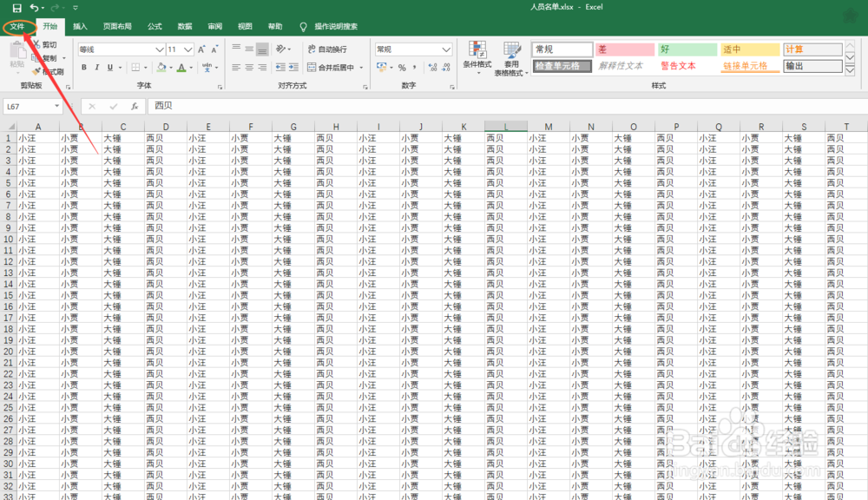Click the Save icon in the title bar
The image size is (868, 500).
[x=16, y=8]
